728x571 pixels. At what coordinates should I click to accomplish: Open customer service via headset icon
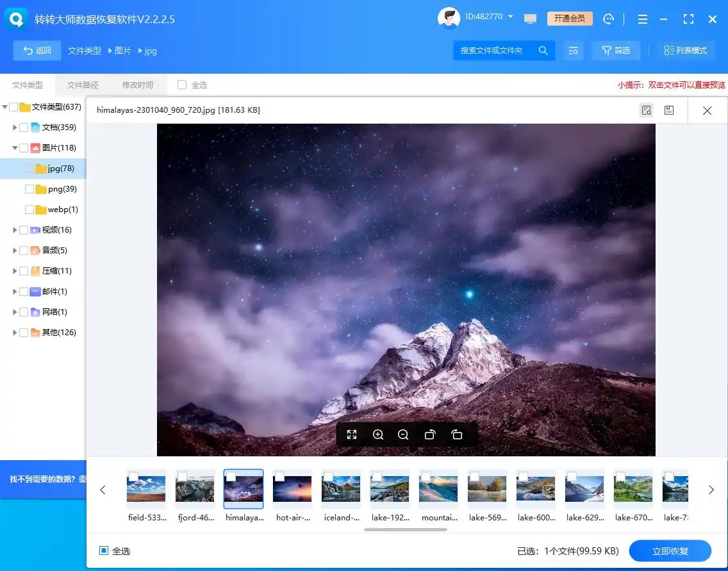pyautogui.click(x=608, y=19)
